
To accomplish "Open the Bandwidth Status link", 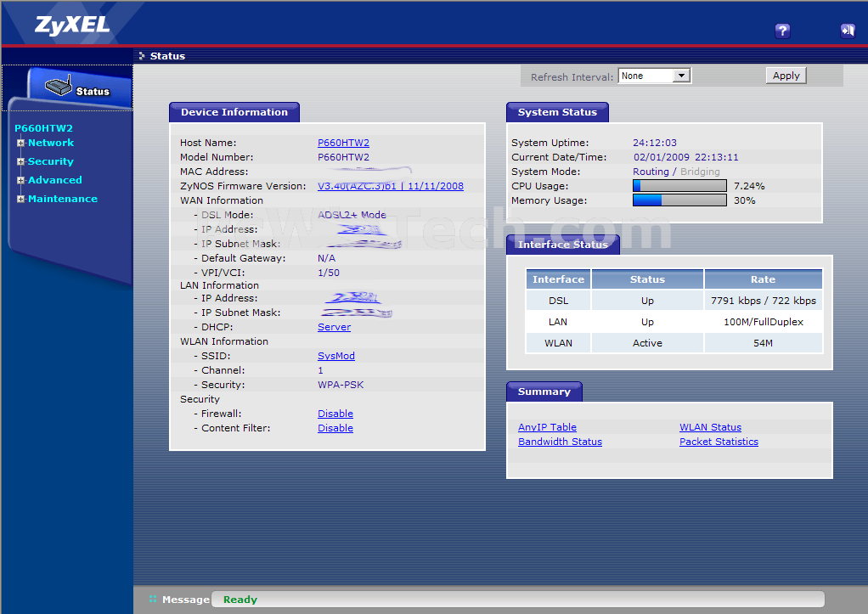I will (x=560, y=442).
